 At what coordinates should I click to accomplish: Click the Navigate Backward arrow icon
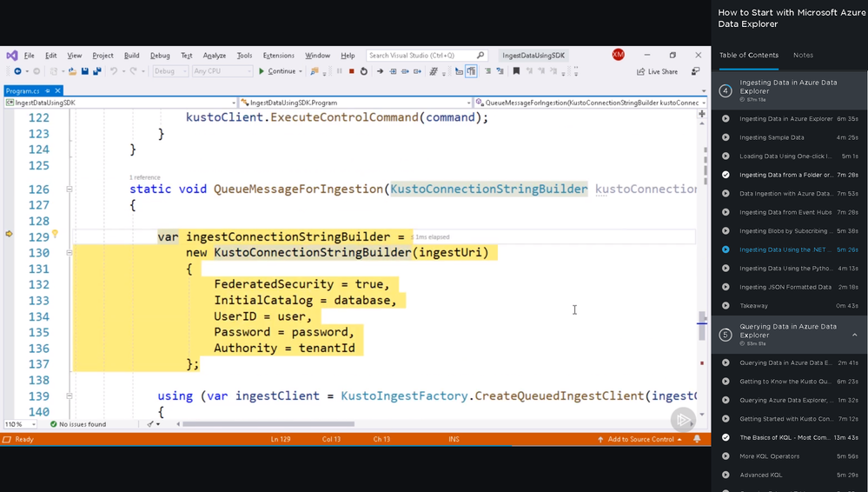17,71
